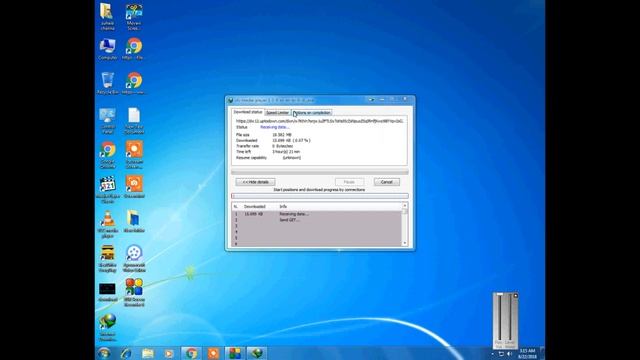Switch to the Speed Limiter tab
This screenshot has height=360, width=640.
pos(278,113)
